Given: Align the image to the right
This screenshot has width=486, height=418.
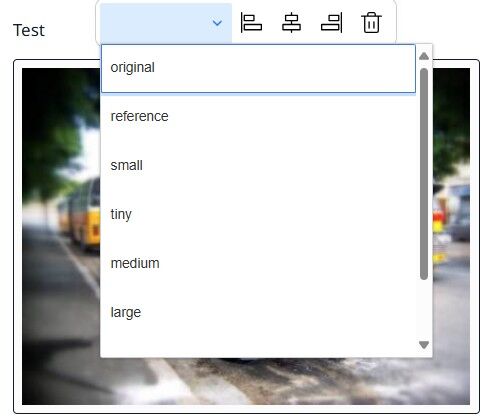Looking at the screenshot, I should (x=332, y=23).
